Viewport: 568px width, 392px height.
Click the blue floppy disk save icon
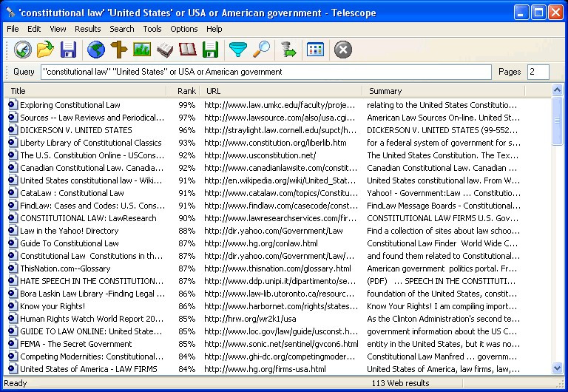pos(68,50)
